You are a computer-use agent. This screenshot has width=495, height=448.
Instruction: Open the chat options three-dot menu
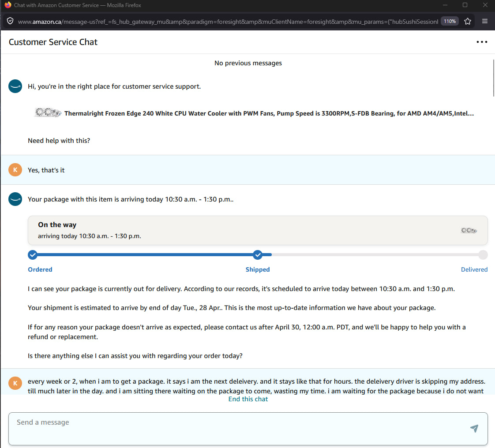click(482, 42)
